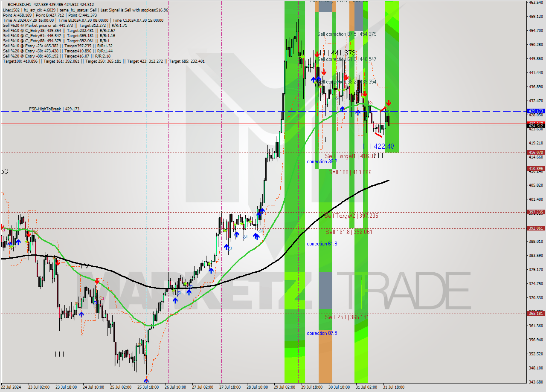Click the '26 Jul 10:00' time label

175,387
